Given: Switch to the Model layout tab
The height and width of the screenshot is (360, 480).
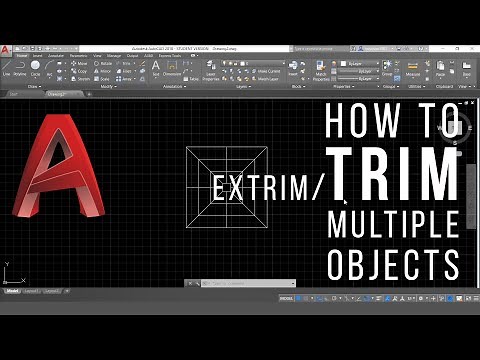Looking at the screenshot, I should coord(12,291).
